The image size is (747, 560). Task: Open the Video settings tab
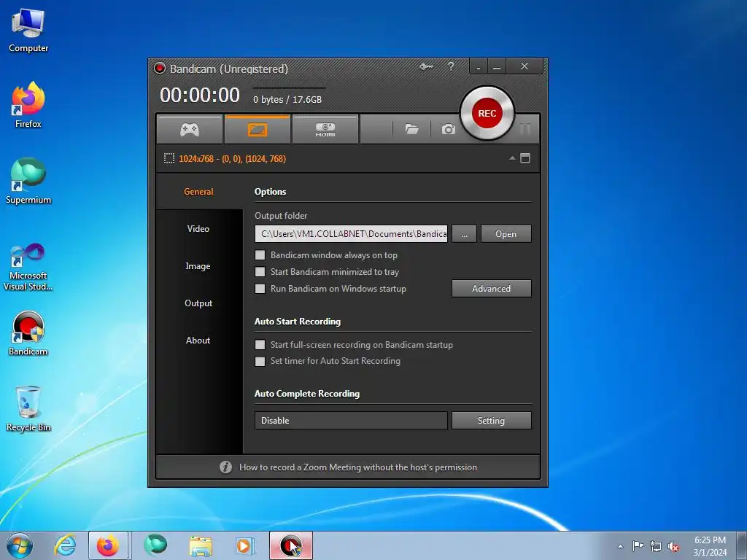click(198, 228)
